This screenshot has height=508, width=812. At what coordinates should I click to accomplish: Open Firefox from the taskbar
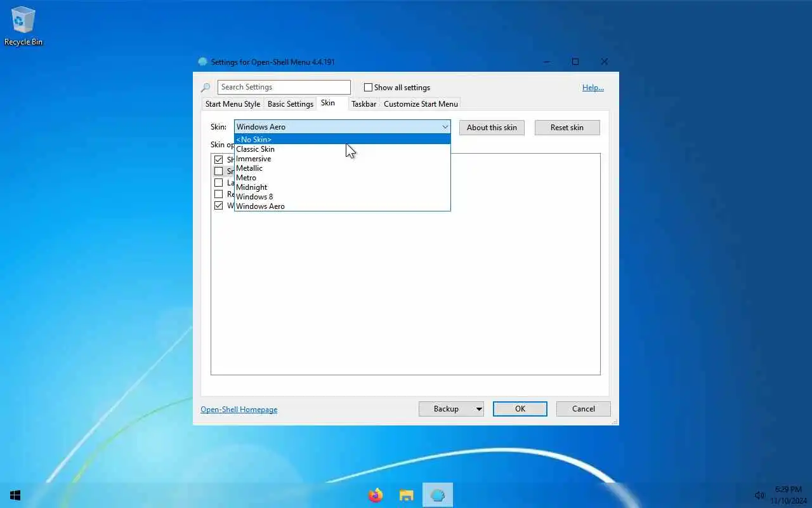pos(376,495)
